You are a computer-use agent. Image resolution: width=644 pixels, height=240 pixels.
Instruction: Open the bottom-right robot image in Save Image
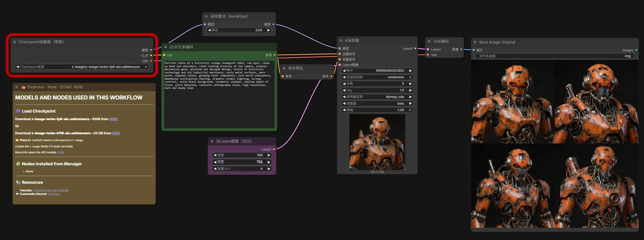pyautogui.click(x=597, y=186)
